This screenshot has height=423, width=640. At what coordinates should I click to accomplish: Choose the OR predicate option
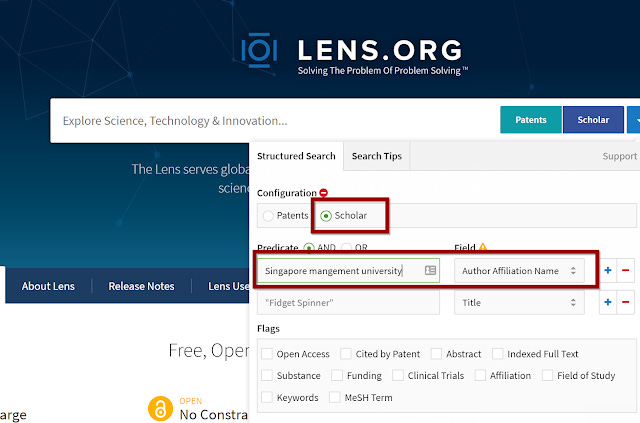coord(346,247)
